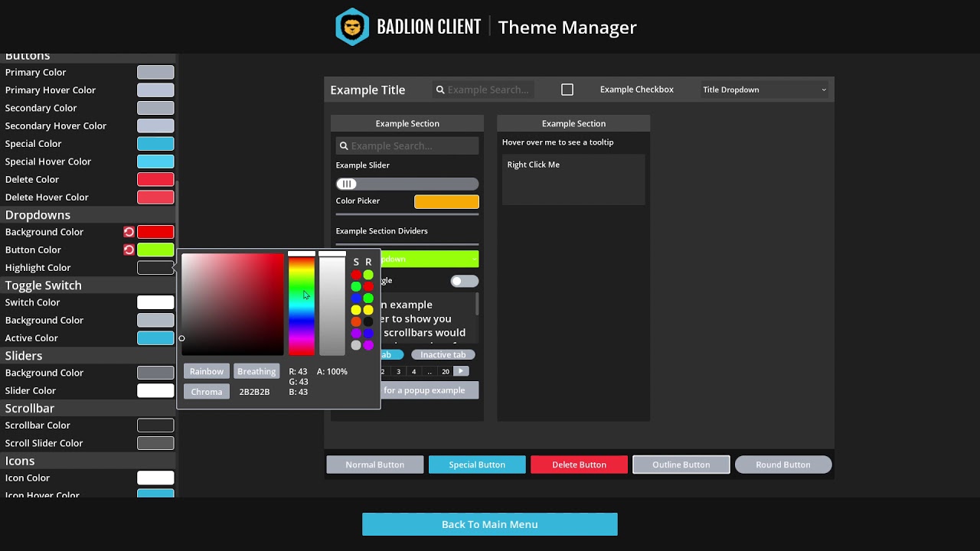Click the magnifier icon in the Example Section search
This screenshot has height=551, width=980.
[344, 145]
